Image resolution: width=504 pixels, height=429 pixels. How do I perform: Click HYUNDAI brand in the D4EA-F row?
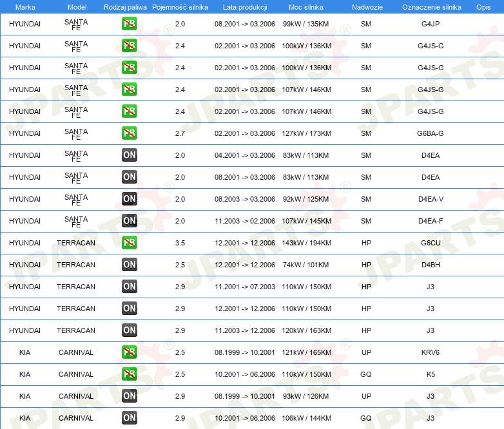24,221
